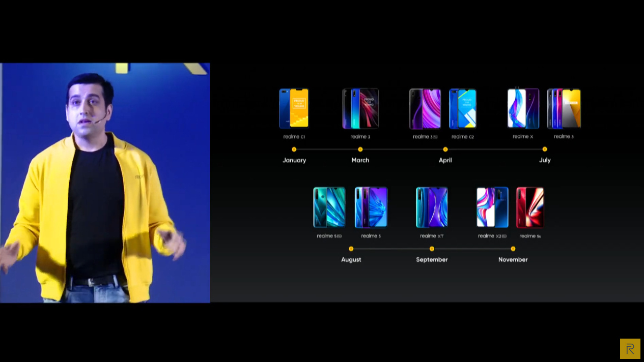Screen dimensions: 644x362
Task: Click the "realme 5 Pro" caption
Action: pyautogui.click(x=329, y=236)
